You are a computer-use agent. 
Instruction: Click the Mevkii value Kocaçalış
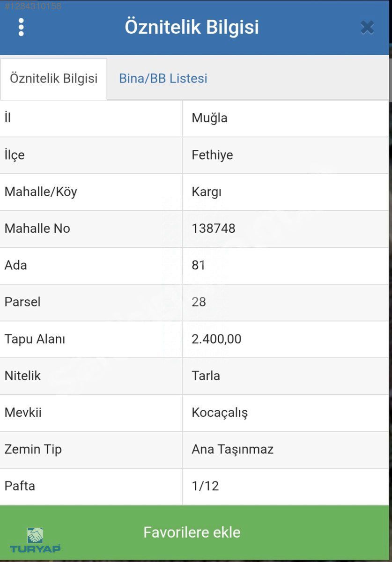(220, 413)
